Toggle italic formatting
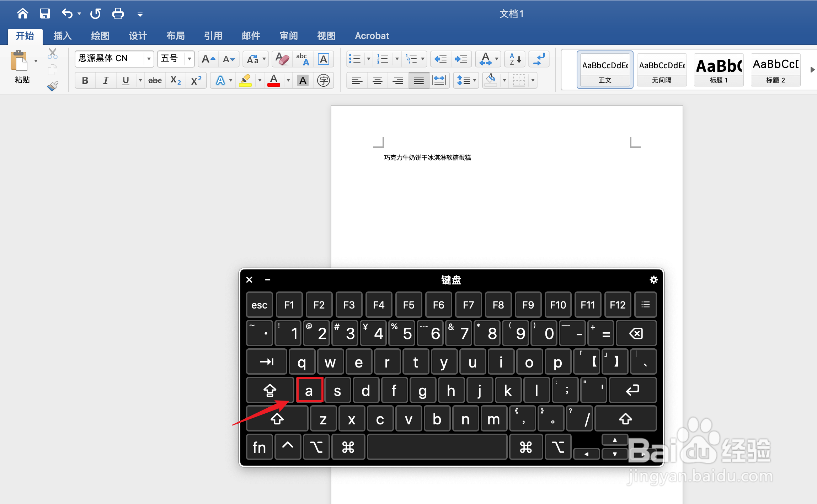817x504 pixels. coord(106,80)
